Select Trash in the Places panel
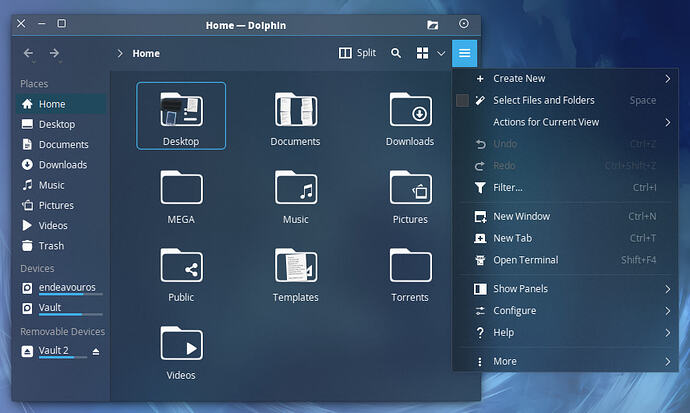Screen dimensions: 690x413 [x=51, y=246]
